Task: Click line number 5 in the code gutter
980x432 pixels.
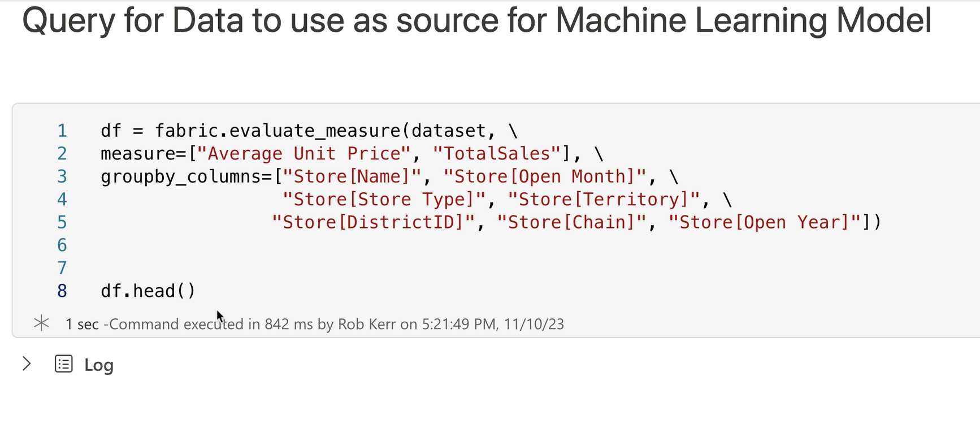Action: point(62,222)
